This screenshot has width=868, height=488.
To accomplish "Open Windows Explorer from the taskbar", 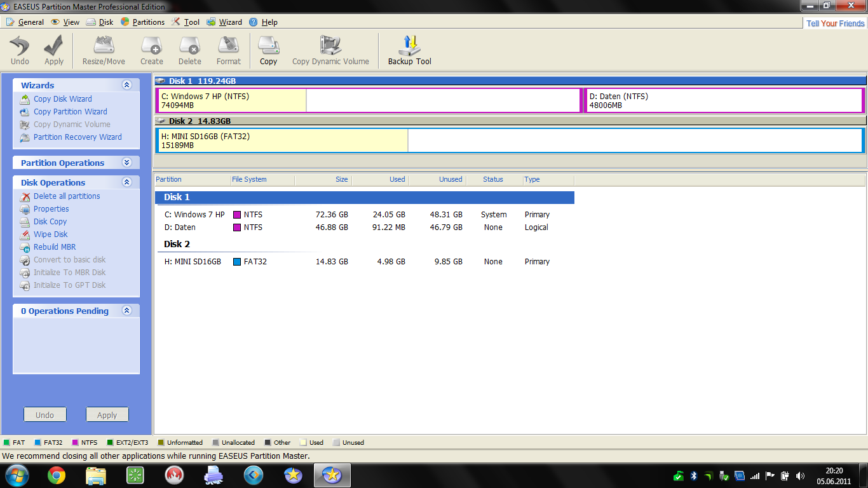I will click(x=96, y=475).
